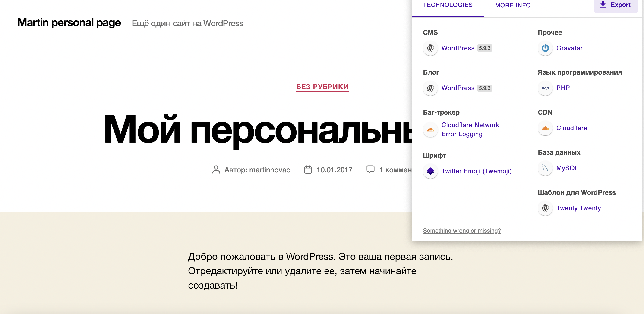Click the MySQL dolphin icon
This screenshot has width=644, height=314.
click(x=545, y=168)
